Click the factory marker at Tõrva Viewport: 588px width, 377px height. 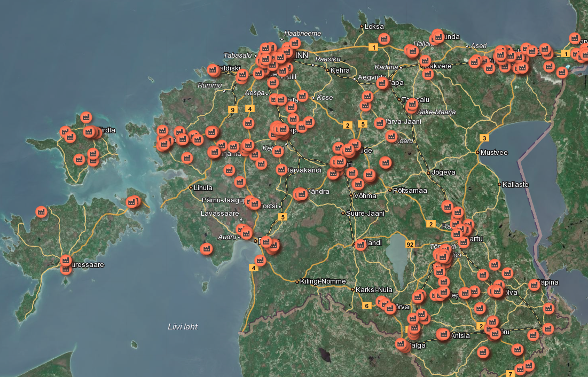390,308
